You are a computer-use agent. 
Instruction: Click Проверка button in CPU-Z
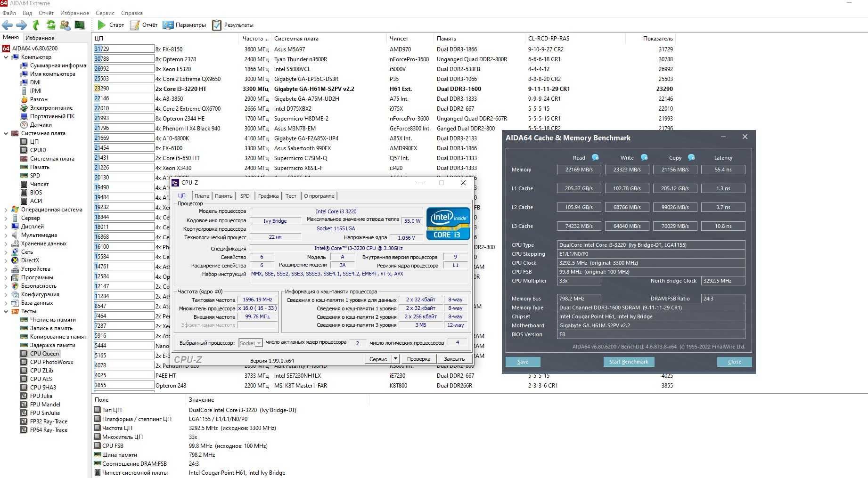[x=418, y=359]
